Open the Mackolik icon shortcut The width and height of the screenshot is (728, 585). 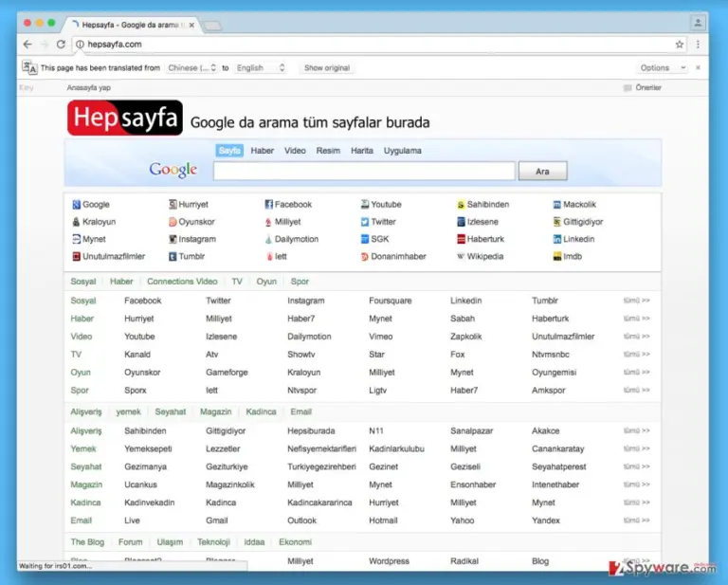click(x=556, y=204)
